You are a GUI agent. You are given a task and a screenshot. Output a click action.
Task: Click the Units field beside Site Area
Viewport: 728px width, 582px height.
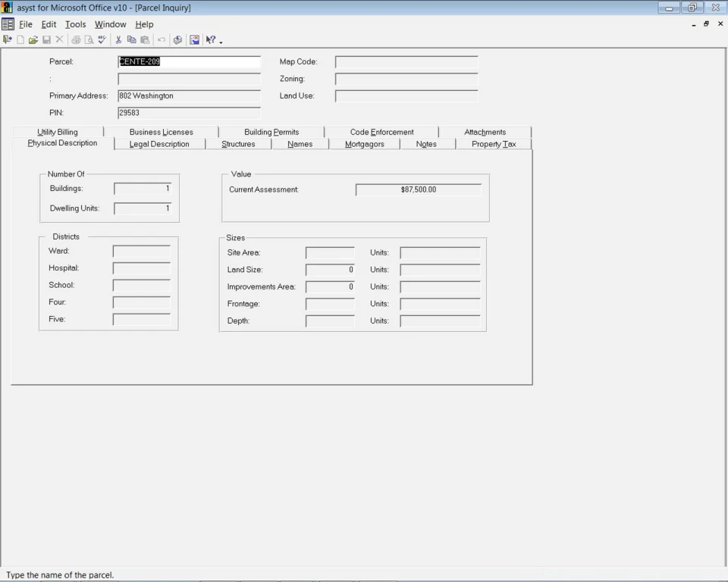tap(440, 253)
